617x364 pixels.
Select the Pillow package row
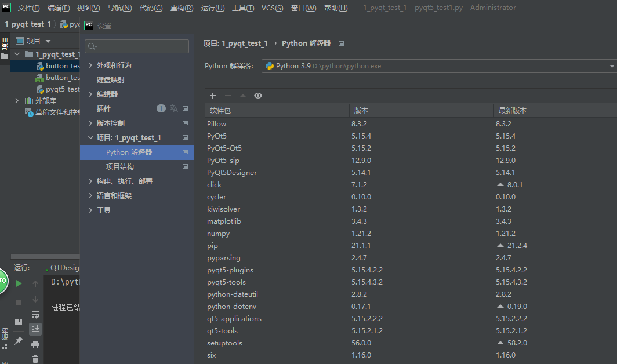[x=411, y=124]
